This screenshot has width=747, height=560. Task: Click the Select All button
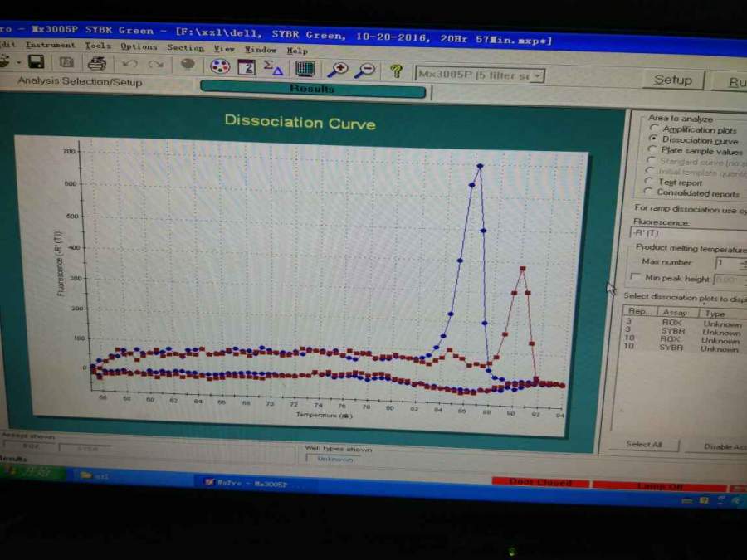[x=644, y=445]
